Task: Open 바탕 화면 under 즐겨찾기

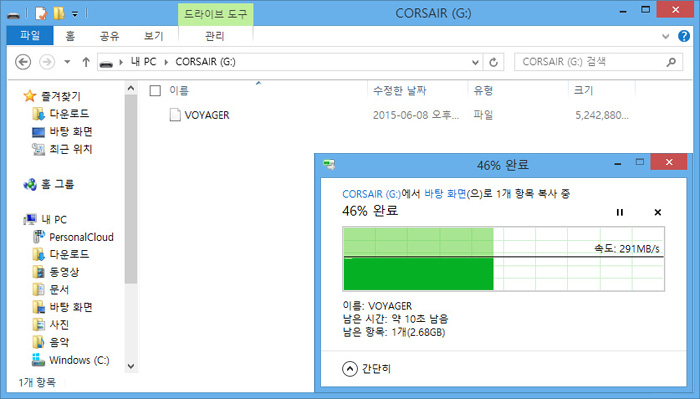Action: (71, 131)
